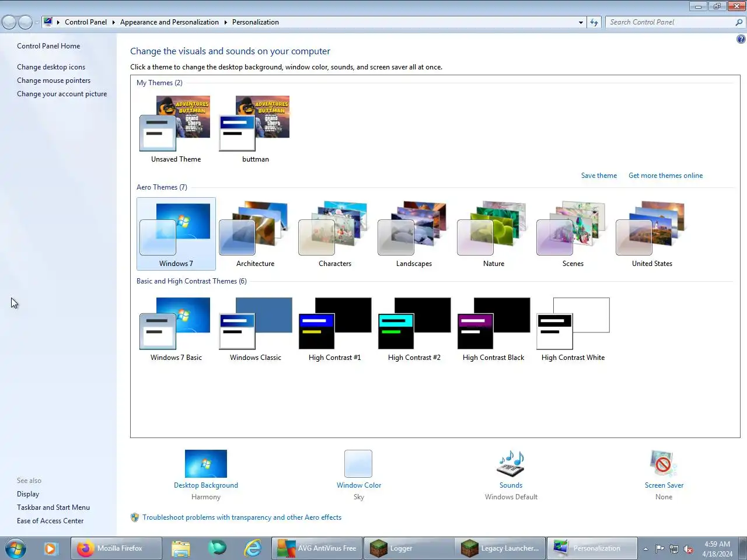Click the green round taskbar app icon
The height and width of the screenshot is (560, 747).
(x=217, y=548)
